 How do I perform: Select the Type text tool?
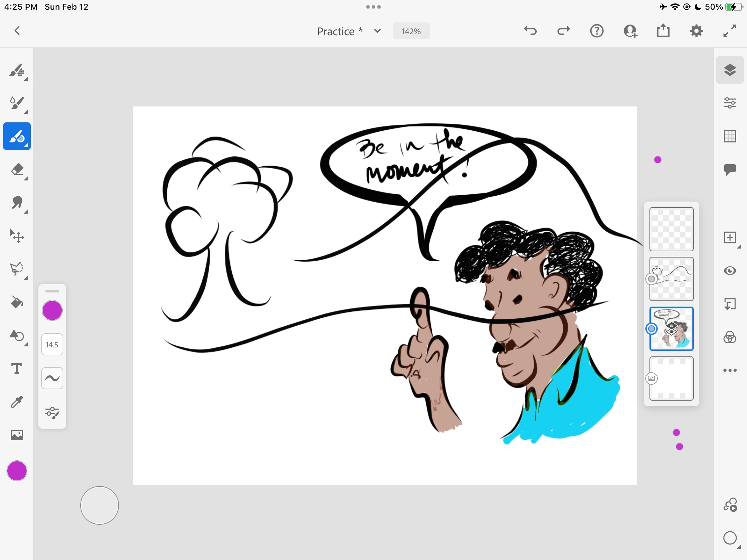pyautogui.click(x=17, y=368)
